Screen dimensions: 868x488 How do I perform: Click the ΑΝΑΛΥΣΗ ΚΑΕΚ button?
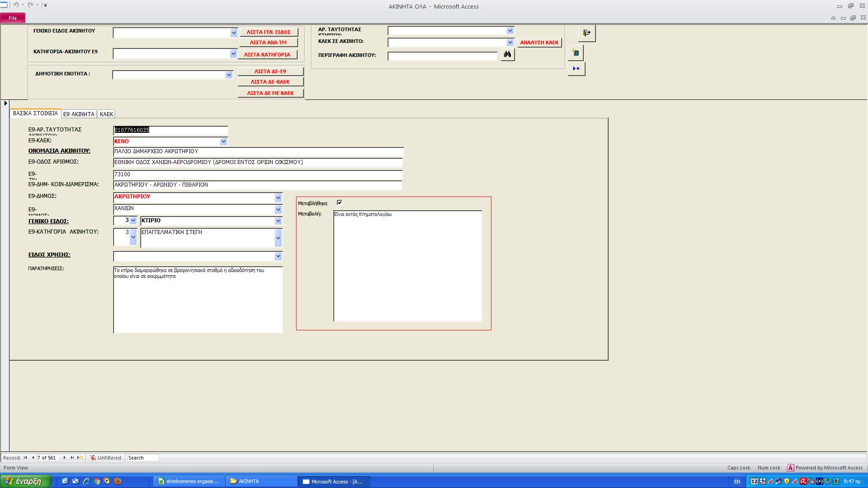point(539,42)
